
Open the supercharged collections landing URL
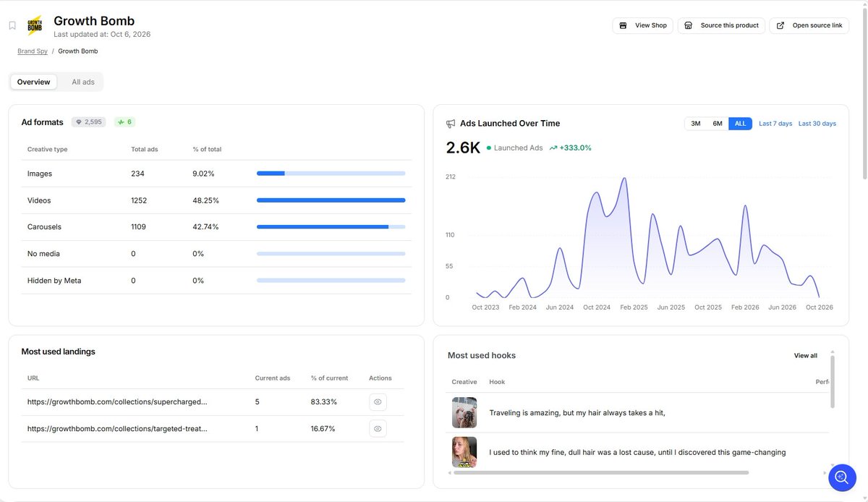(117, 402)
